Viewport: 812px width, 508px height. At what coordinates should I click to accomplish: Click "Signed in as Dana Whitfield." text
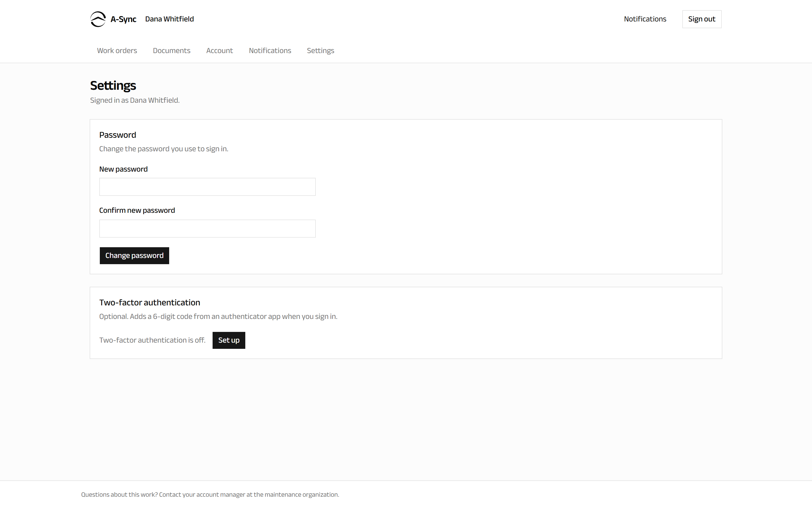[x=135, y=100]
